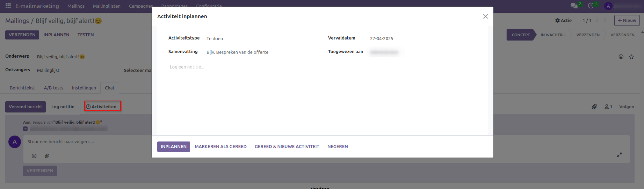
Task: Open the user avatar menu in top bar
Action: [608, 6]
